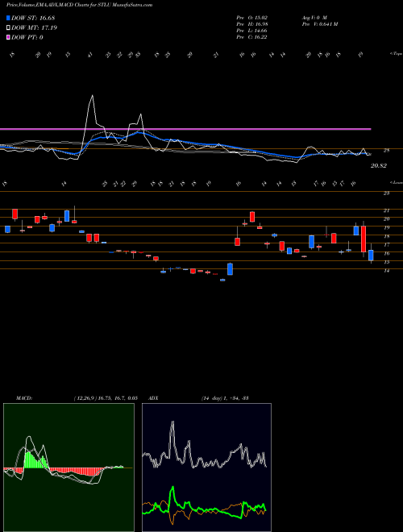
Task: Click the 21 price axis label
Action: (x=386, y=210)
